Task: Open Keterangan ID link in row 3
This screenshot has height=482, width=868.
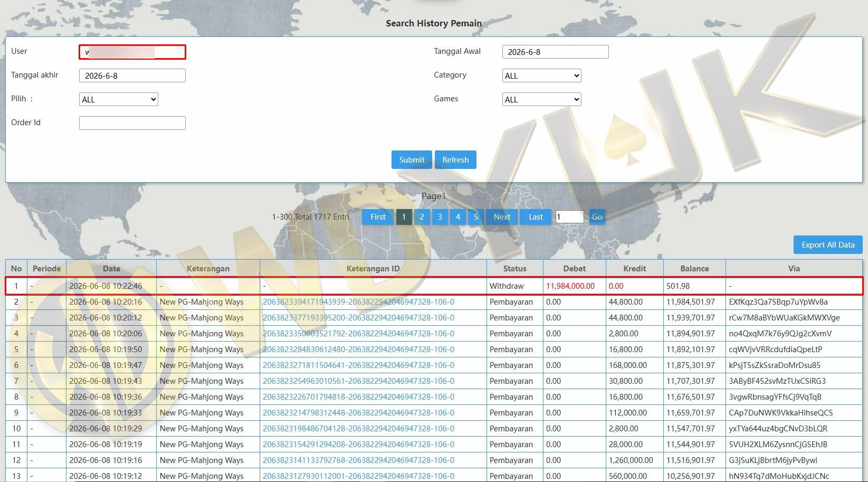Action: 358,318
